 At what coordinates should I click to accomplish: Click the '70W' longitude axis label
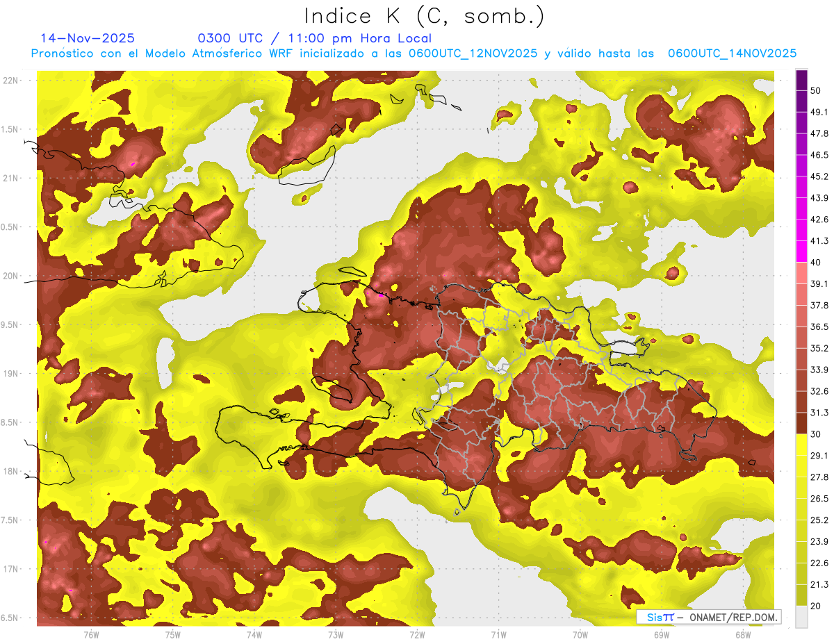pos(580,634)
